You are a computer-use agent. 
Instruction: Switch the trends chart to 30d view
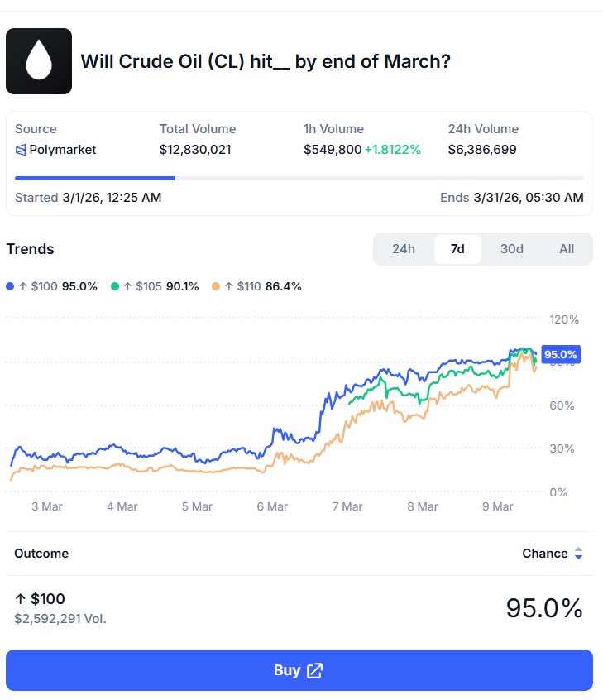[511, 248]
